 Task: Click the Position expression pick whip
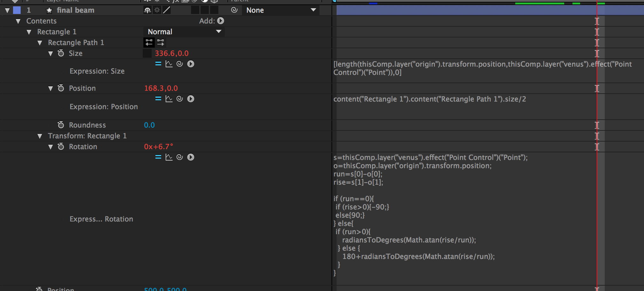tap(180, 99)
